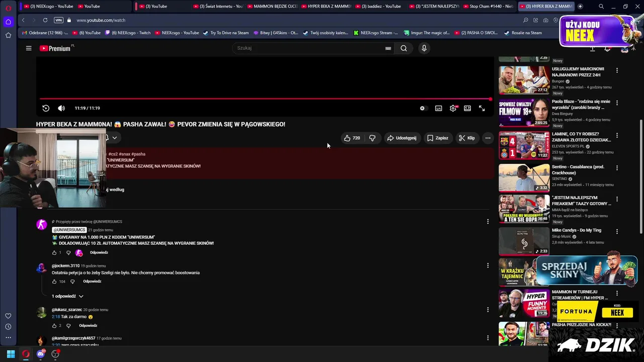Image resolution: width=644 pixels, height=362 pixels.
Task: Open Discord from the taskbar
Action: coord(41,354)
